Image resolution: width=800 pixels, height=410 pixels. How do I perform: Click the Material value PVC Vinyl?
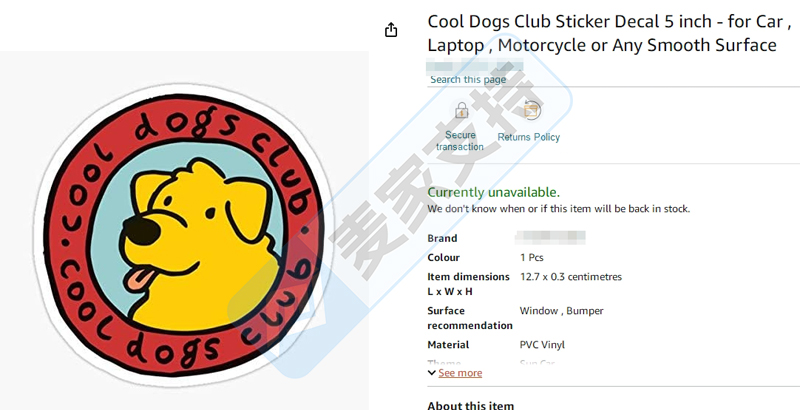click(x=542, y=345)
